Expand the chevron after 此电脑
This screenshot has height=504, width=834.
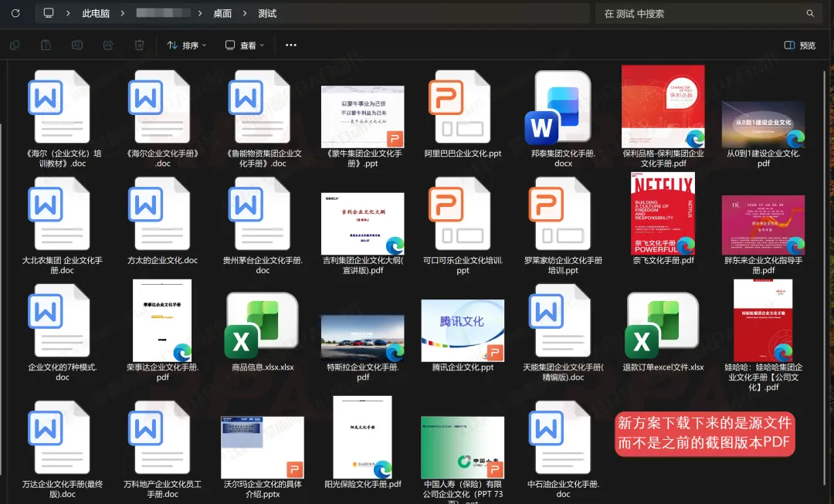click(122, 13)
